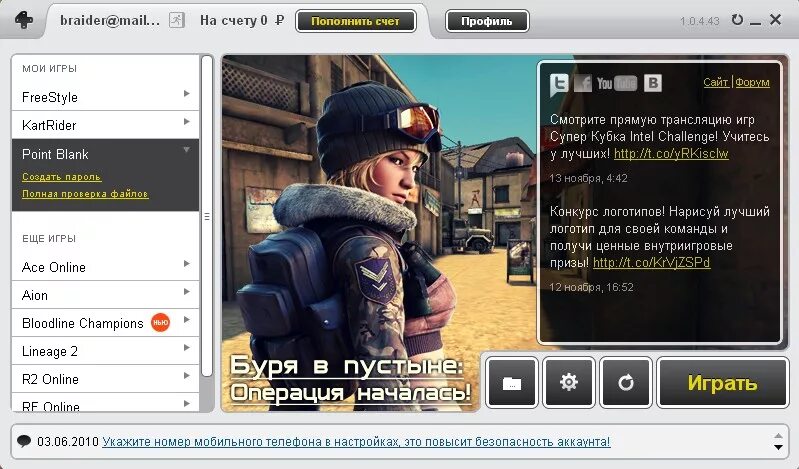Click the Буря в пустыне promo banner

click(351, 379)
